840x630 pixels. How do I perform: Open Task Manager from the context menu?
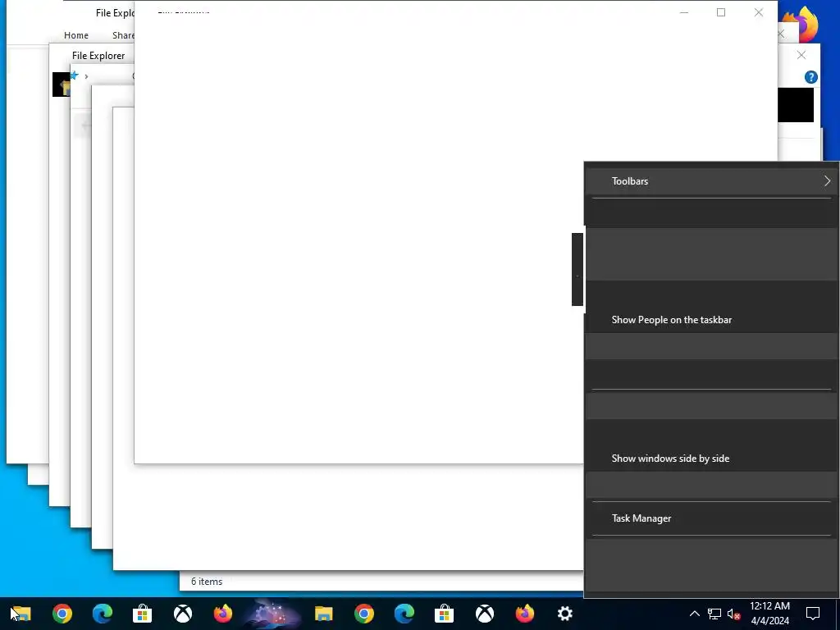tap(711, 518)
